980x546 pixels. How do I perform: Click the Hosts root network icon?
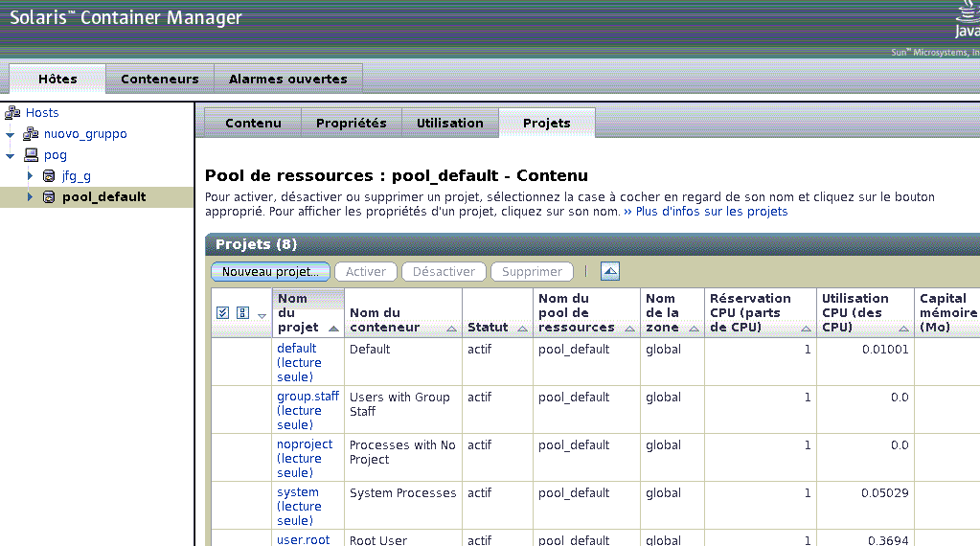click(x=12, y=112)
